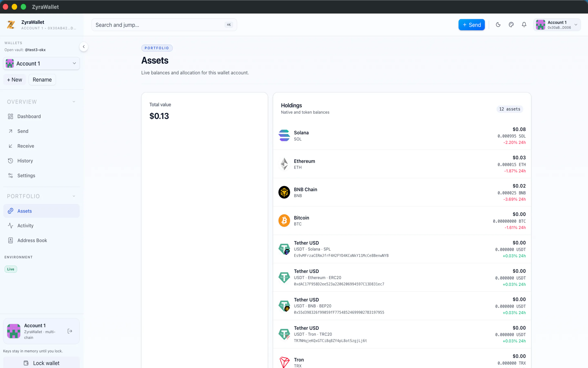The width and height of the screenshot is (588, 368).
Task: Click the lock icon in Lock wallet button
Action: click(x=26, y=363)
